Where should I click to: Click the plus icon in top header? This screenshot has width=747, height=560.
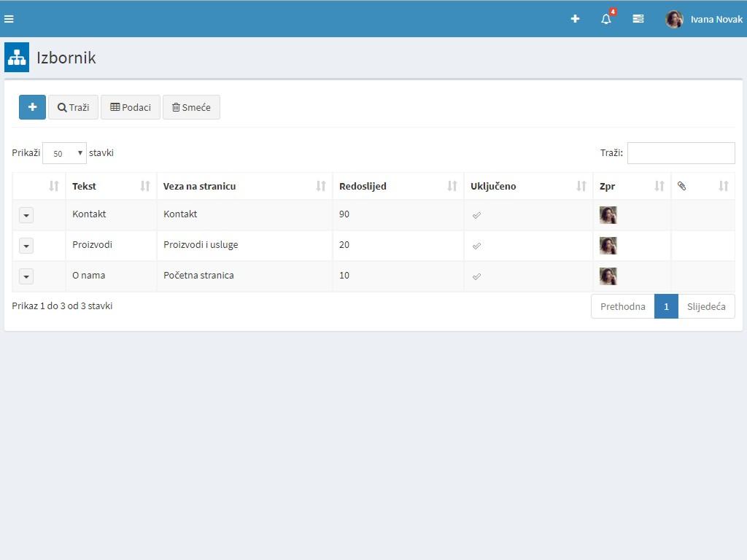tap(575, 19)
